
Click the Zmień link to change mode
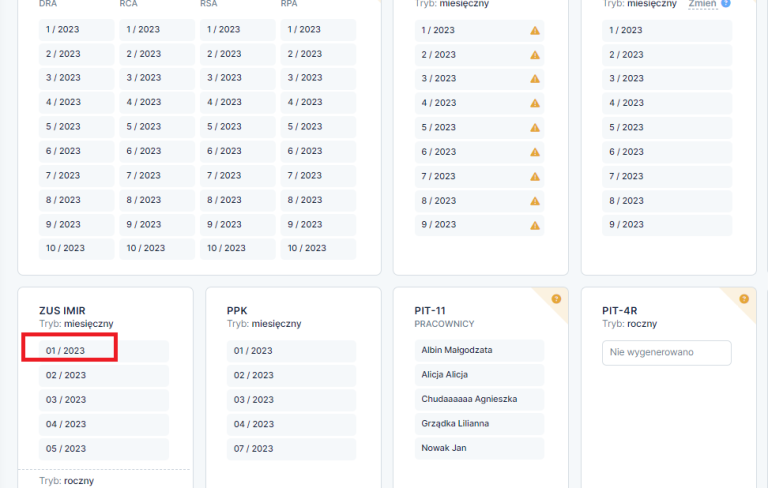coord(703,4)
